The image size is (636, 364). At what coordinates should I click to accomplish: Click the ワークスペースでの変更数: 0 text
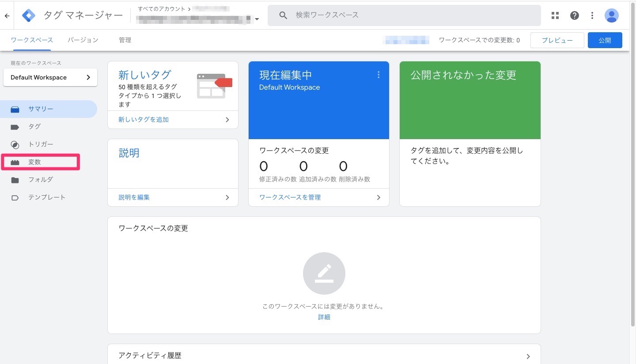479,40
